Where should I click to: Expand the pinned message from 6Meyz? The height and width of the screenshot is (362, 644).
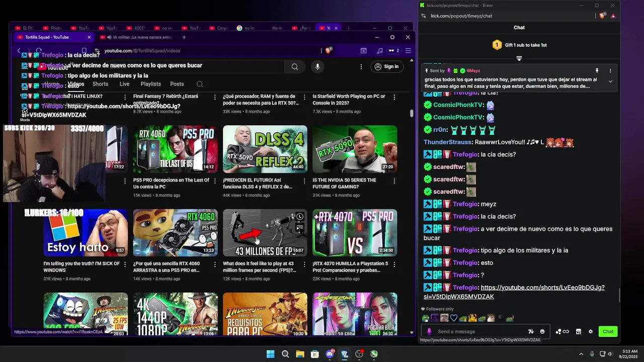(610, 81)
